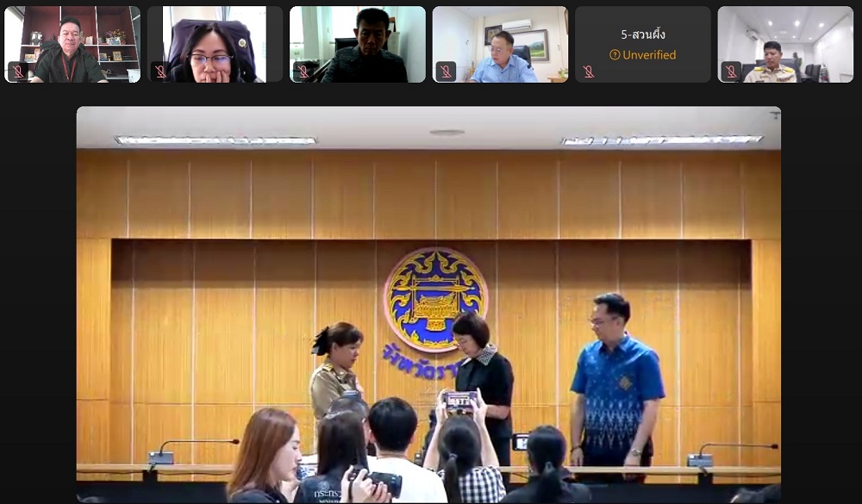The image size is (862, 504).
Task: Click the Unverified status label
Action: pos(649,55)
